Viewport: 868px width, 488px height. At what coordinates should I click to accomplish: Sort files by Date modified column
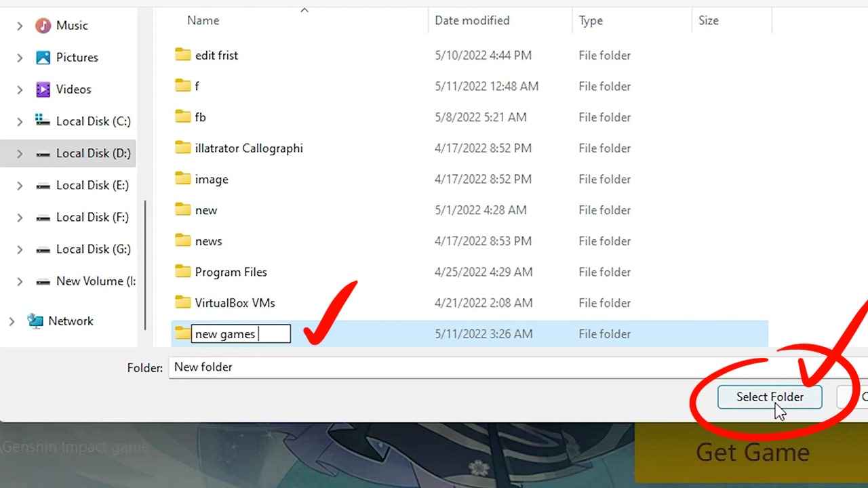[472, 20]
